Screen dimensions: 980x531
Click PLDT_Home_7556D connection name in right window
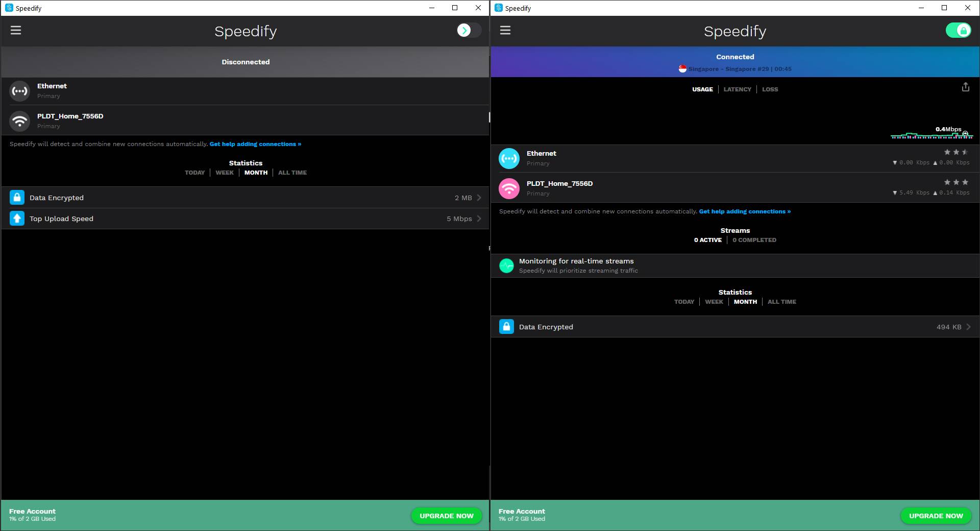[559, 183]
